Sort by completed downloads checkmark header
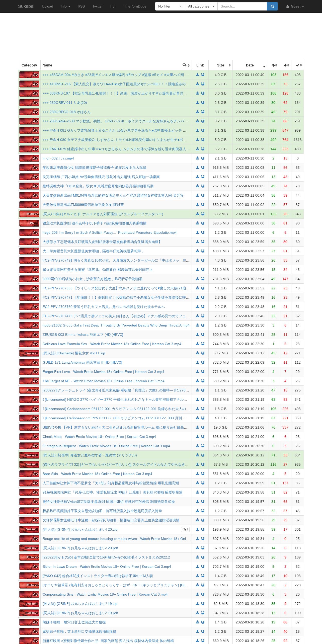This screenshot has width=322, height=644. [298, 65]
